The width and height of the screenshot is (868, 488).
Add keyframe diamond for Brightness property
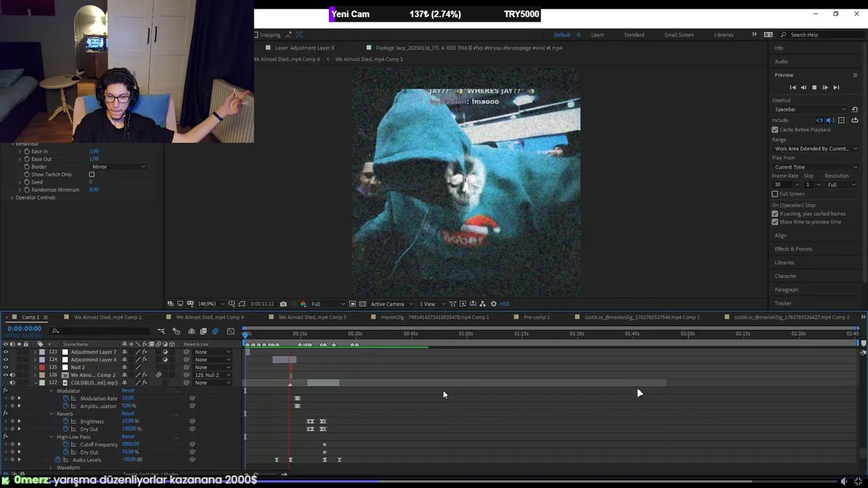12,422
